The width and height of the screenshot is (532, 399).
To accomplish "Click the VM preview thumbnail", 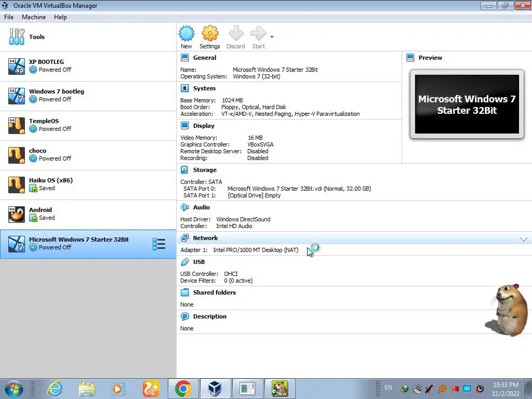I will [467, 104].
